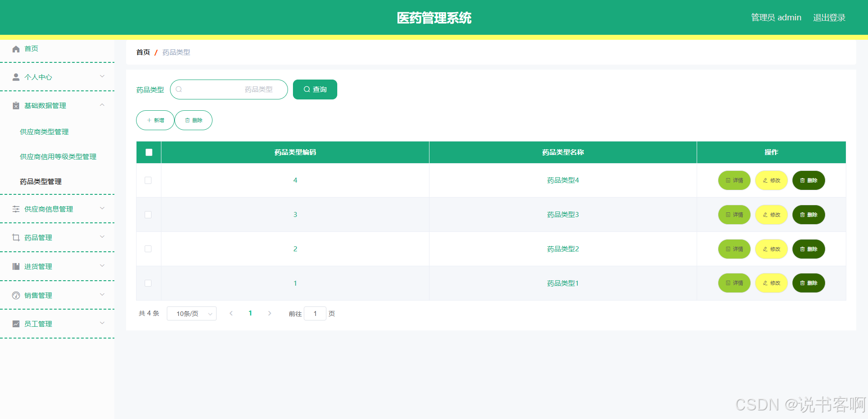868x419 pixels.
Task: Click the person icon next to 个人中心
Action: [x=15, y=77]
